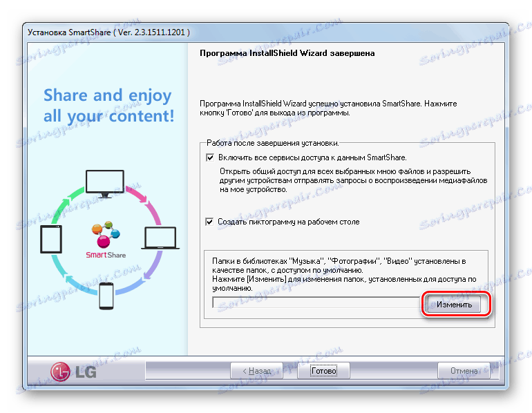Click text 'Работа после завершения установки.'
The width and height of the screenshot is (532, 413).
pyautogui.click(x=272, y=143)
